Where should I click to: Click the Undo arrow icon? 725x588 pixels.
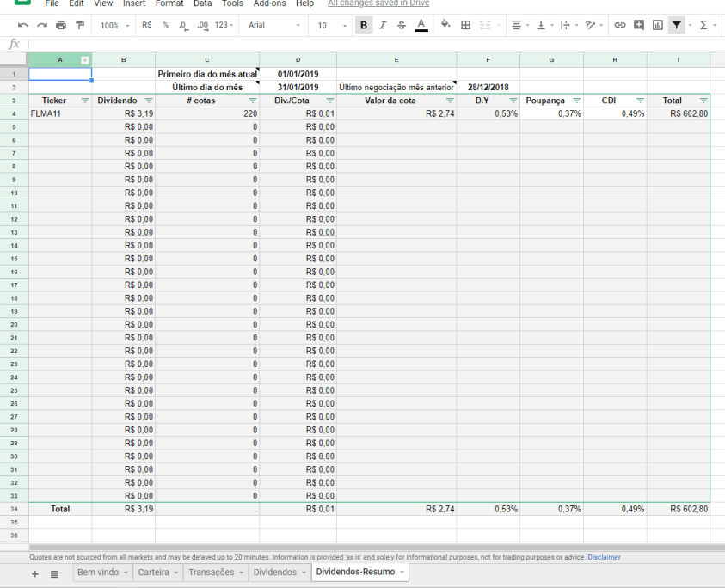22,25
